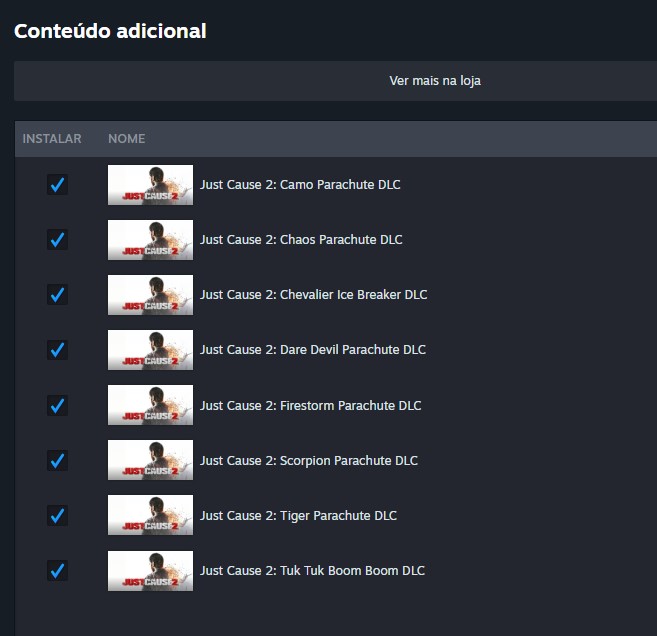Uncheck the Tiger Parachute DLC checkbox
The width and height of the screenshot is (657, 636).
pyautogui.click(x=57, y=515)
